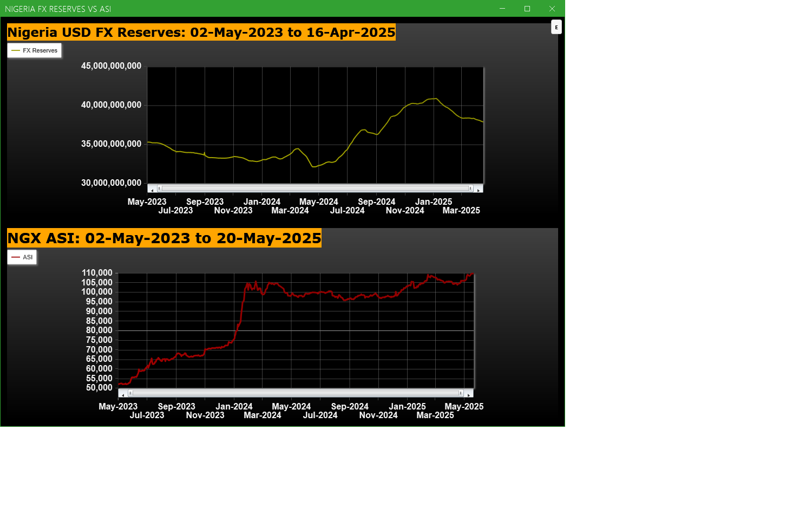The width and height of the screenshot is (812, 520).
Task: Maximize the Nigeria FX Reserves vs ASI window
Action: point(527,9)
